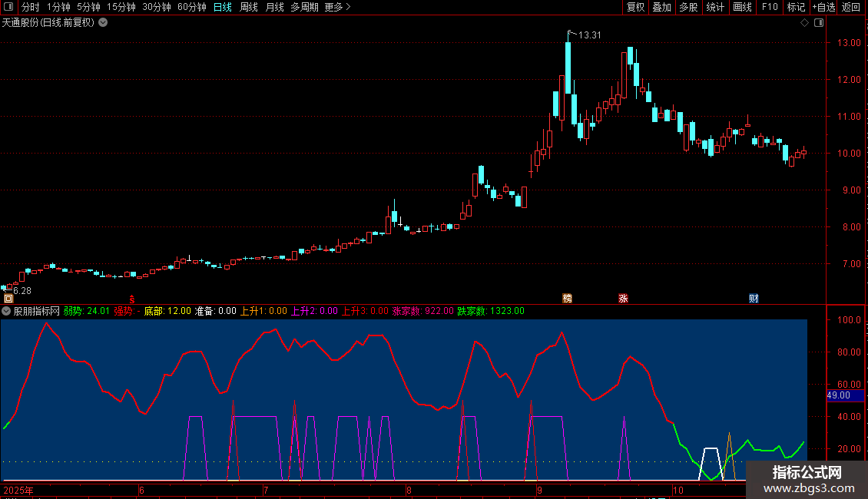868x499 pixels.
Task: Click the diamond icon near the price axis
Action: click(804, 23)
